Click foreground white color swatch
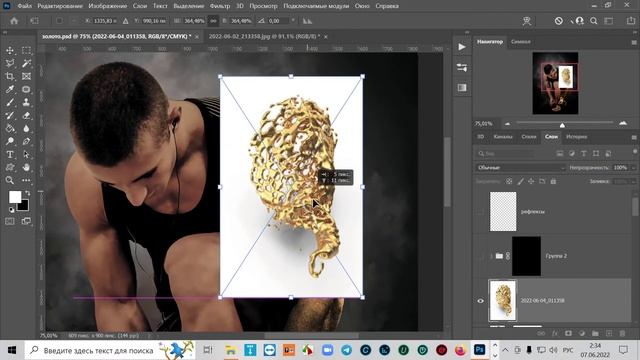 pyautogui.click(x=15, y=197)
